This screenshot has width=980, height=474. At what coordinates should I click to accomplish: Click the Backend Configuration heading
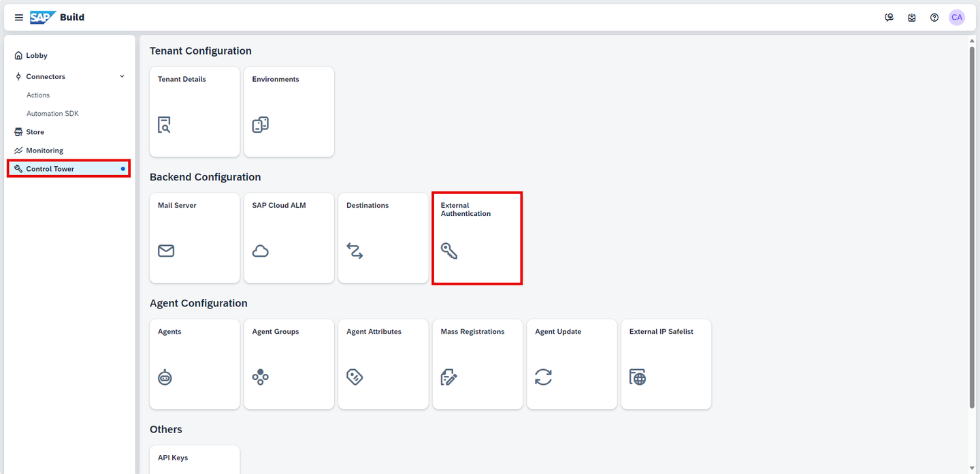click(x=206, y=177)
